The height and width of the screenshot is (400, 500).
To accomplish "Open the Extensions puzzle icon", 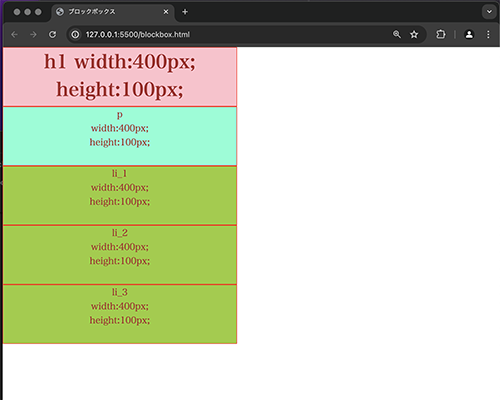I will [x=441, y=34].
